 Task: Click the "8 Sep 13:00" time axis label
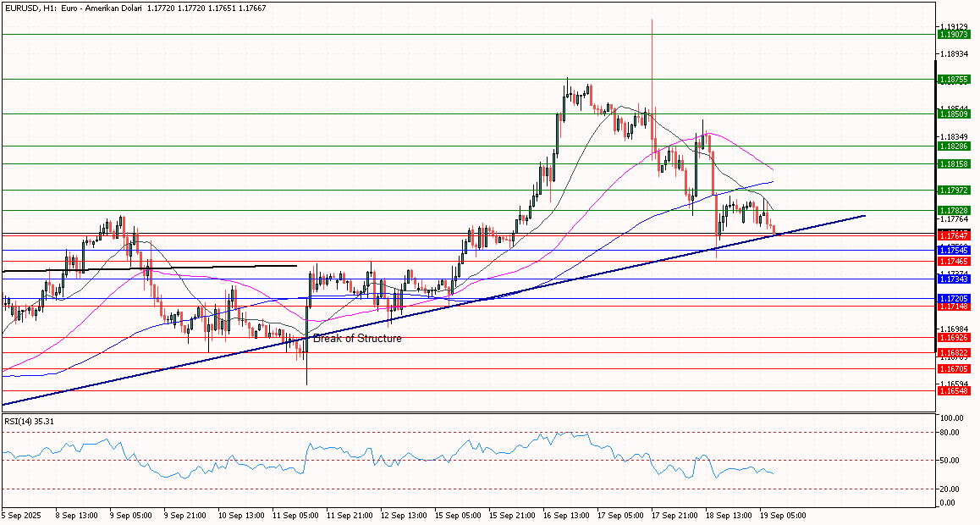click(77, 517)
